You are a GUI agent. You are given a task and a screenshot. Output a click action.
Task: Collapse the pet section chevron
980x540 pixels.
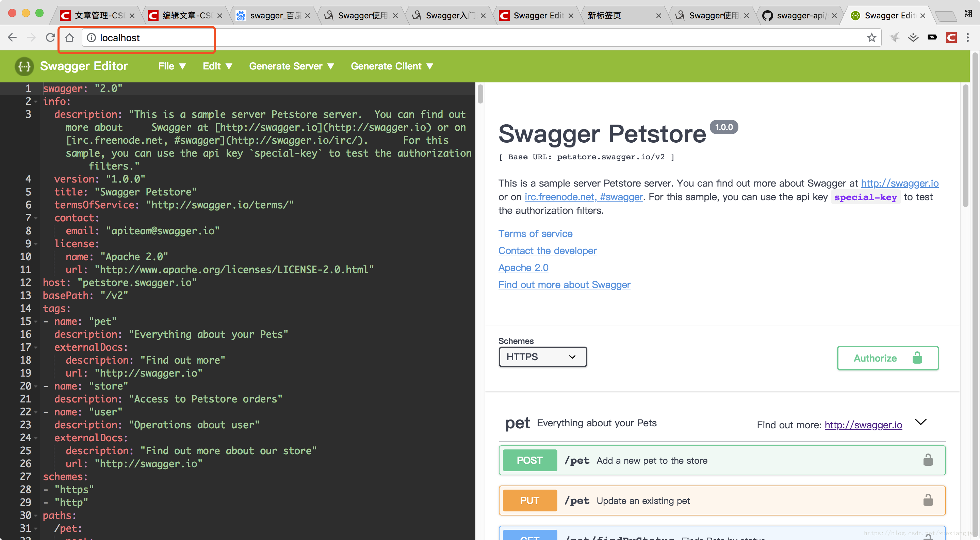pyautogui.click(x=920, y=422)
